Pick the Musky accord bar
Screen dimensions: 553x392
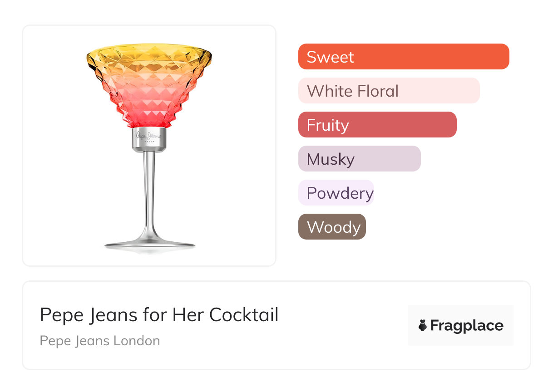click(x=359, y=159)
